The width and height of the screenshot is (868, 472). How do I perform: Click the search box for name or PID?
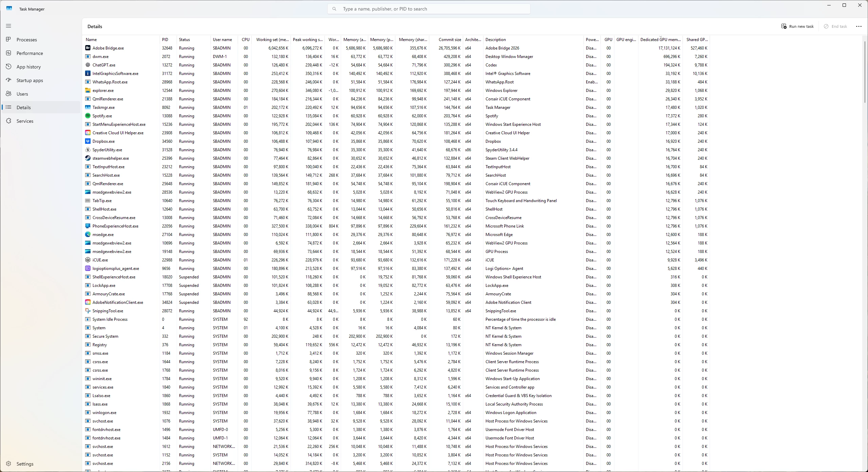click(429, 9)
